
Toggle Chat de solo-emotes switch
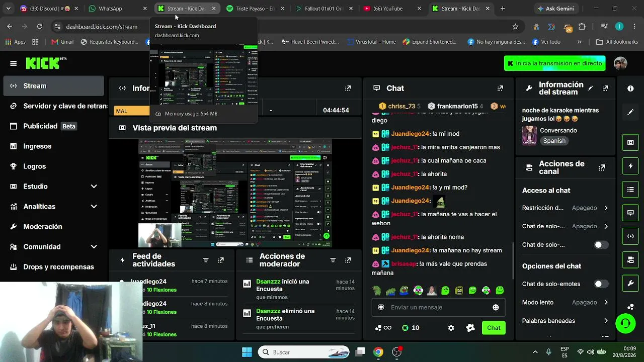(601, 284)
